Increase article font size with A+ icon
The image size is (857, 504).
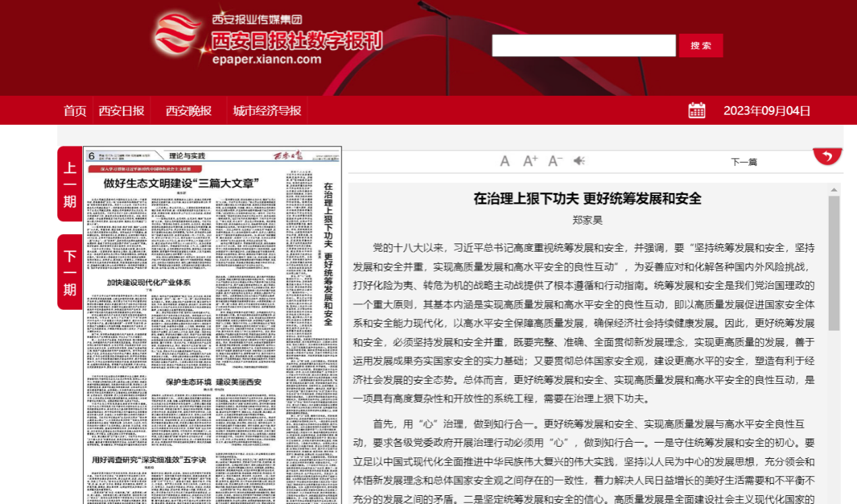pos(530,161)
